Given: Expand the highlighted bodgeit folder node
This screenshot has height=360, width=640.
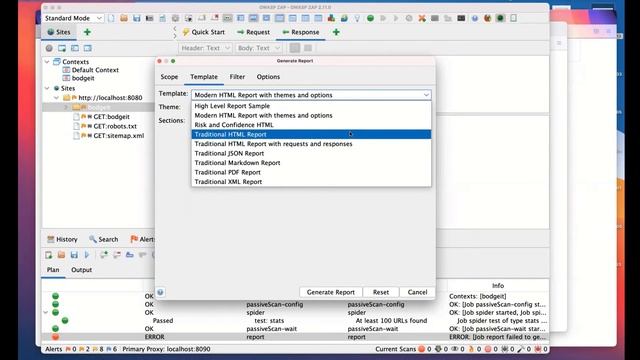Looking at the screenshot, I should pos(66,107).
